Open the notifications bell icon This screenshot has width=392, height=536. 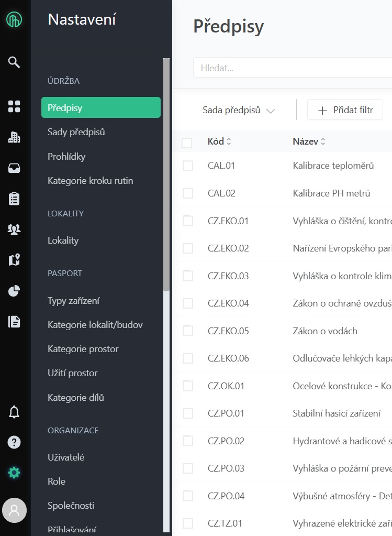(x=14, y=412)
